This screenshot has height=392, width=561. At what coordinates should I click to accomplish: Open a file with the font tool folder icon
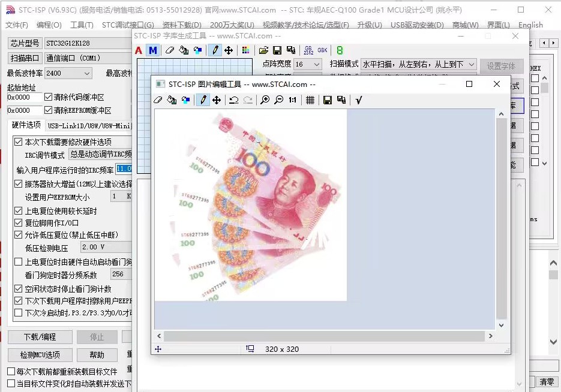(263, 50)
